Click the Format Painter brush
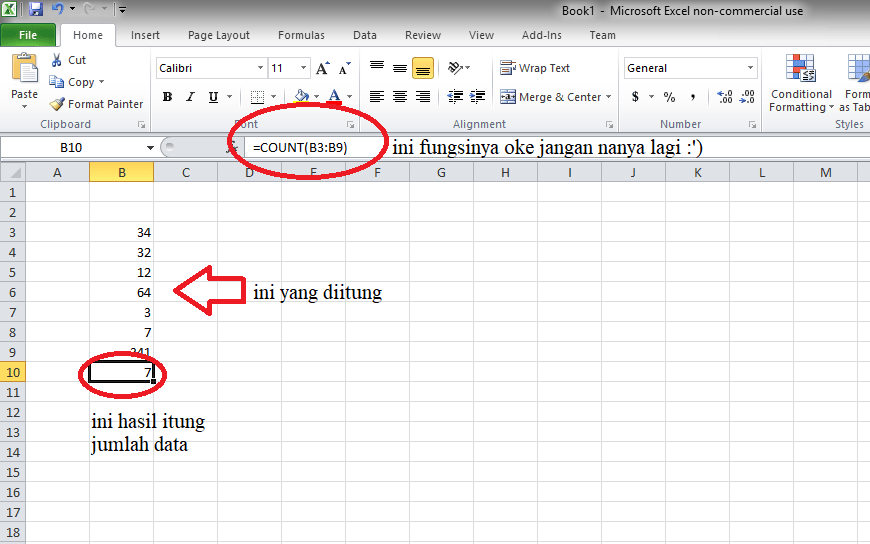870x544 pixels. (57, 104)
